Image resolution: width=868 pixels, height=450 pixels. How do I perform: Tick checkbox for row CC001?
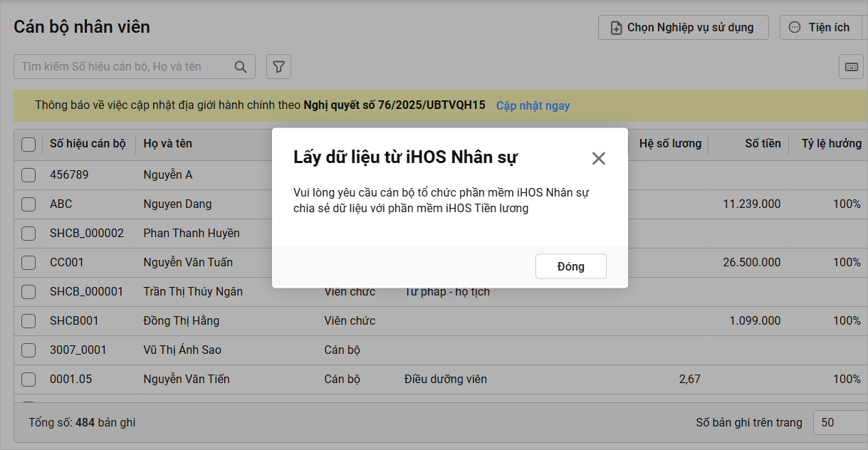tap(28, 263)
